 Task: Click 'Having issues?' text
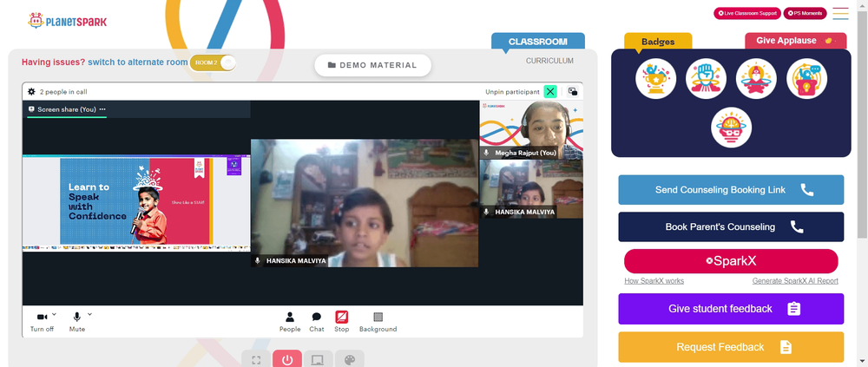coord(53,62)
